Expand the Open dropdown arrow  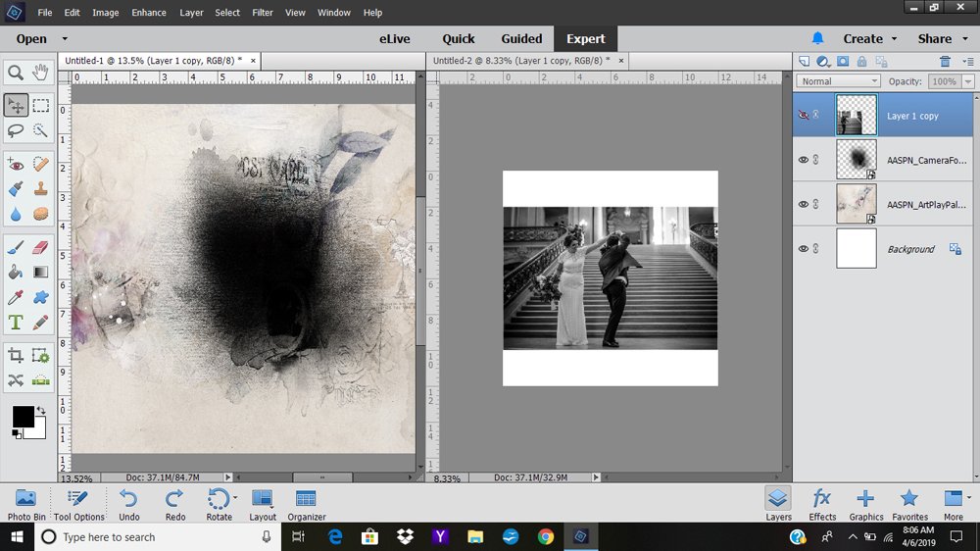point(65,39)
